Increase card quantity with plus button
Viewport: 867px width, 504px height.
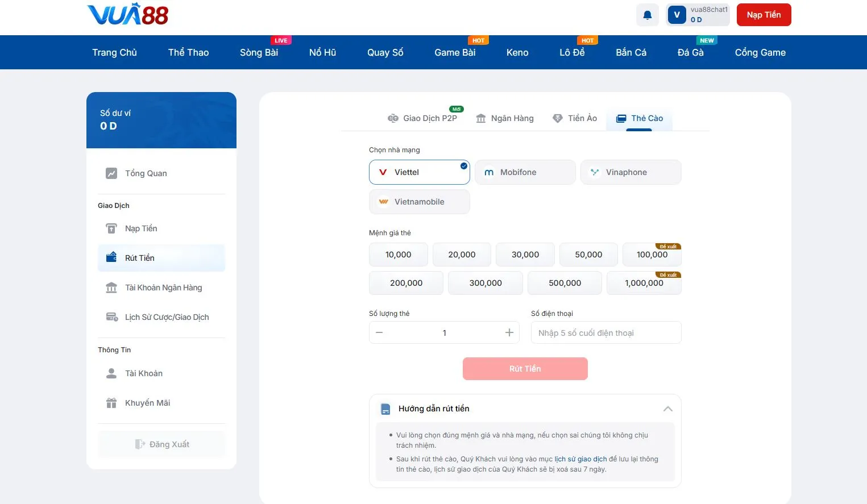509,332
